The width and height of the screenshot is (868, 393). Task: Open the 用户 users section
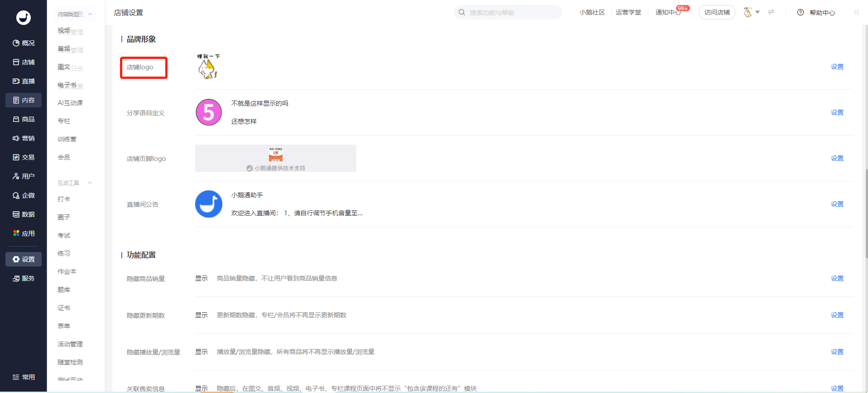pos(24,176)
